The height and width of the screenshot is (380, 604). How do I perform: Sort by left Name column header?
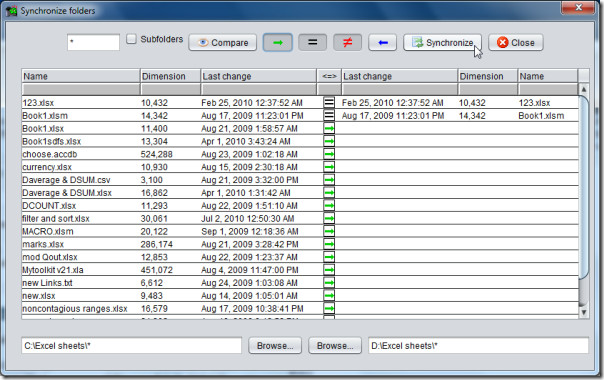(81, 76)
